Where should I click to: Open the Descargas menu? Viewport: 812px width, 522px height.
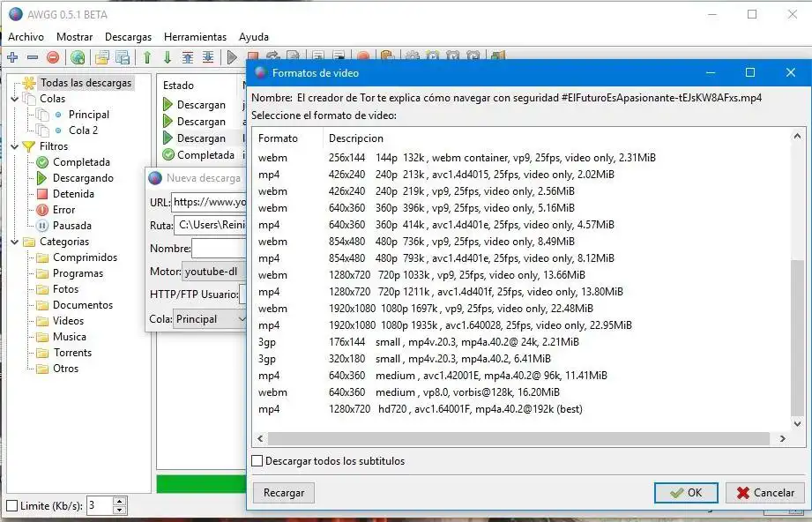pyautogui.click(x=128, y=37)
